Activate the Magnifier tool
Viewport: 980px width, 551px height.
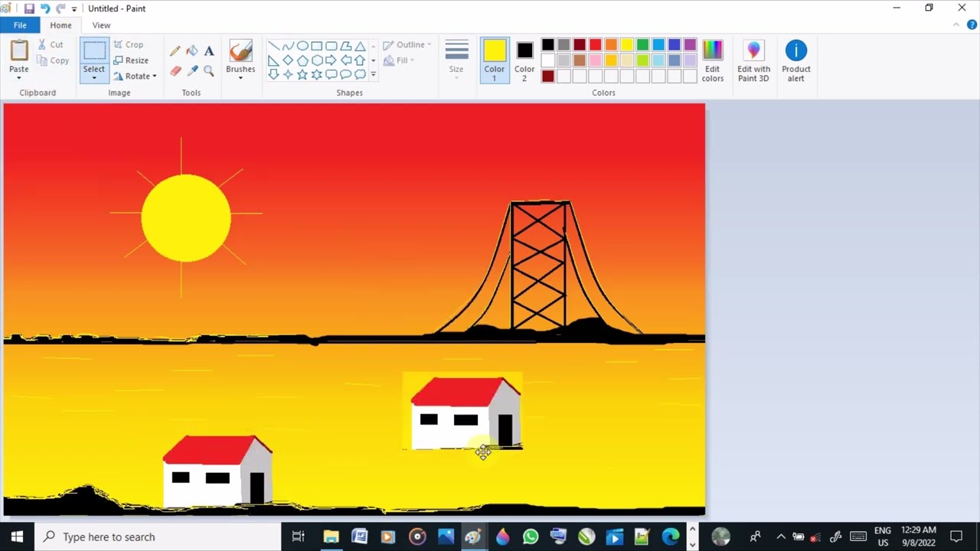pyautogui.click(x=209, y=71)
